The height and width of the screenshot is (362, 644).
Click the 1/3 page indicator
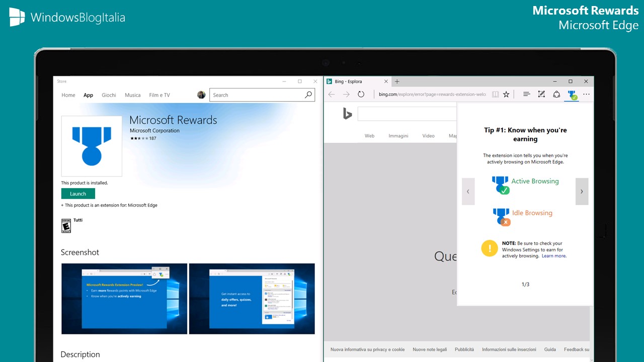525,285
